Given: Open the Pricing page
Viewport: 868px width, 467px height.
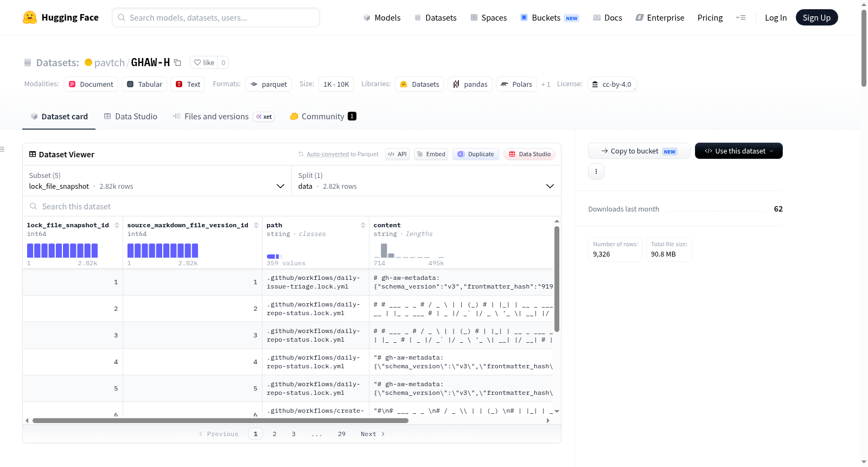Looking at the screenshot, I should (x=710, y=17).
